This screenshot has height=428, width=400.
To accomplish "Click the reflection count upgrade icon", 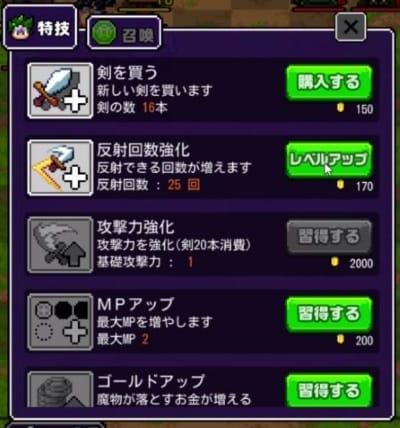I will tap(60, 168).
